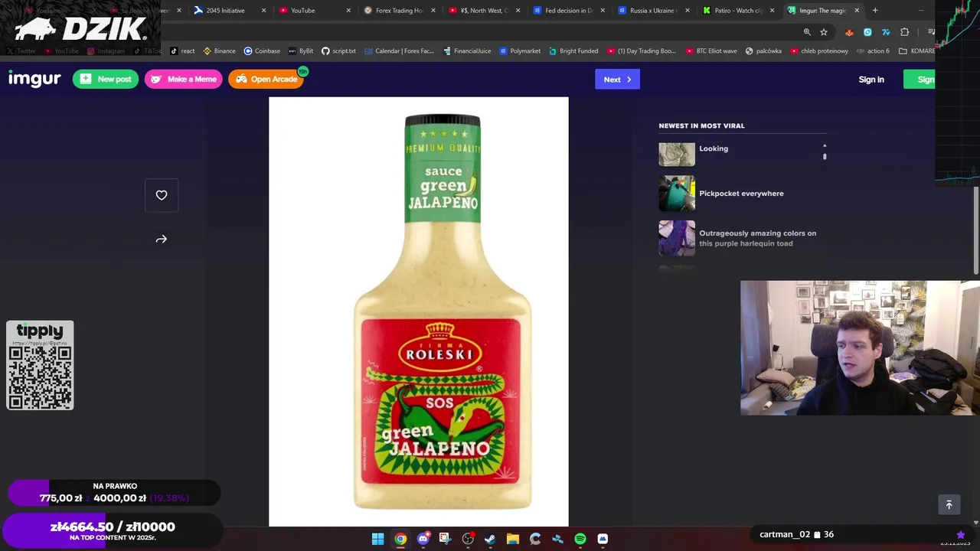Open the BTC Elliot wave bookmark

(x=711, y=51)
